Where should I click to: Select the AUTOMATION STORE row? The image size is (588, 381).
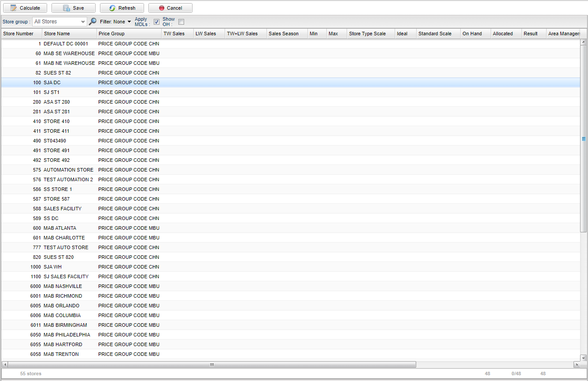click(68, 170)
